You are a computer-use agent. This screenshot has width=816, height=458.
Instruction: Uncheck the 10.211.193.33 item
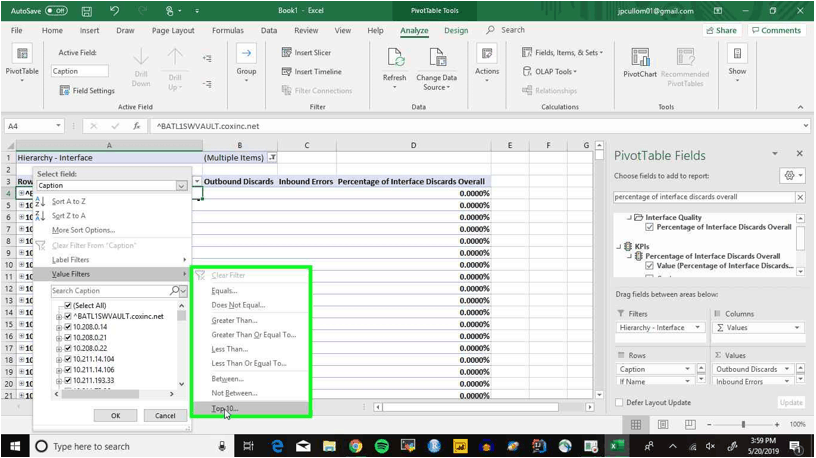68,380
